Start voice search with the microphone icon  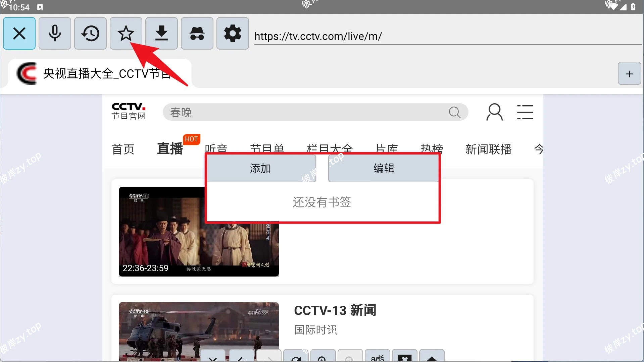pos(55,33)
